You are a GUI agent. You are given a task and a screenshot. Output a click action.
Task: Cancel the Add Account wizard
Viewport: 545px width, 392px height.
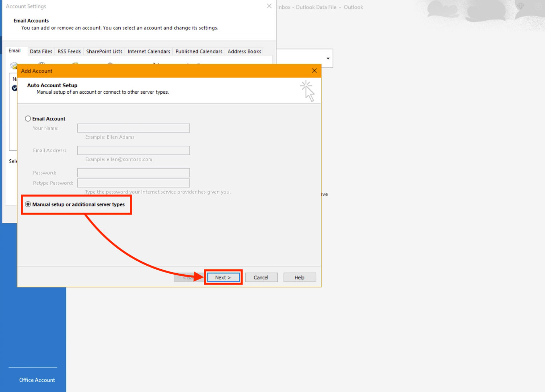coord(261,278)
